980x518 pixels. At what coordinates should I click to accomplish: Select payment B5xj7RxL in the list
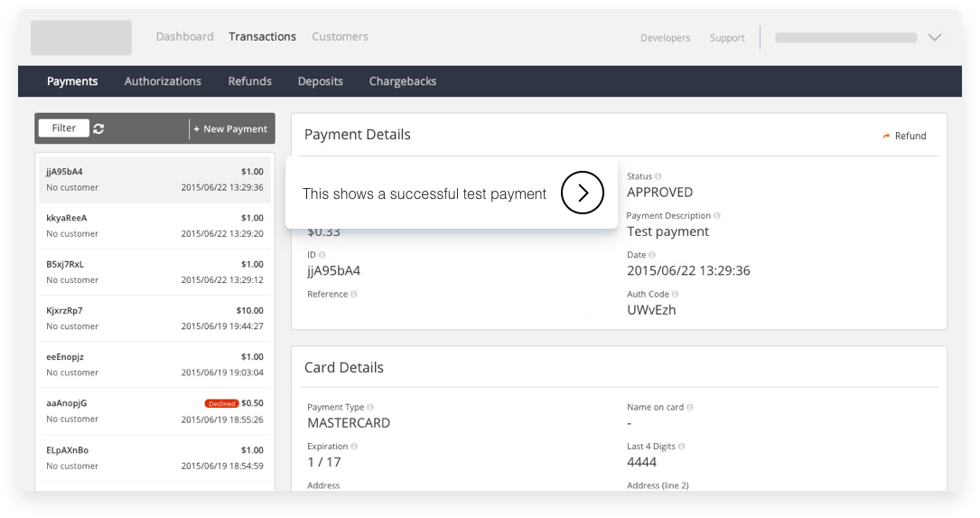(x=155, y=272)
